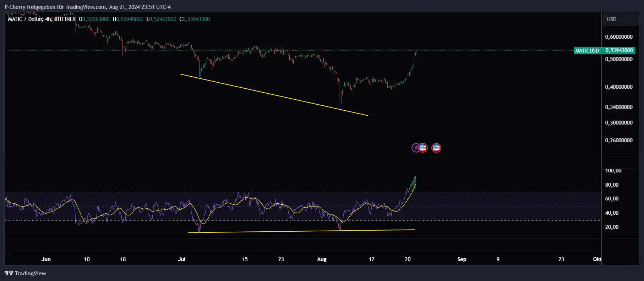Click the Okt label on time axis

coord(597,259)
